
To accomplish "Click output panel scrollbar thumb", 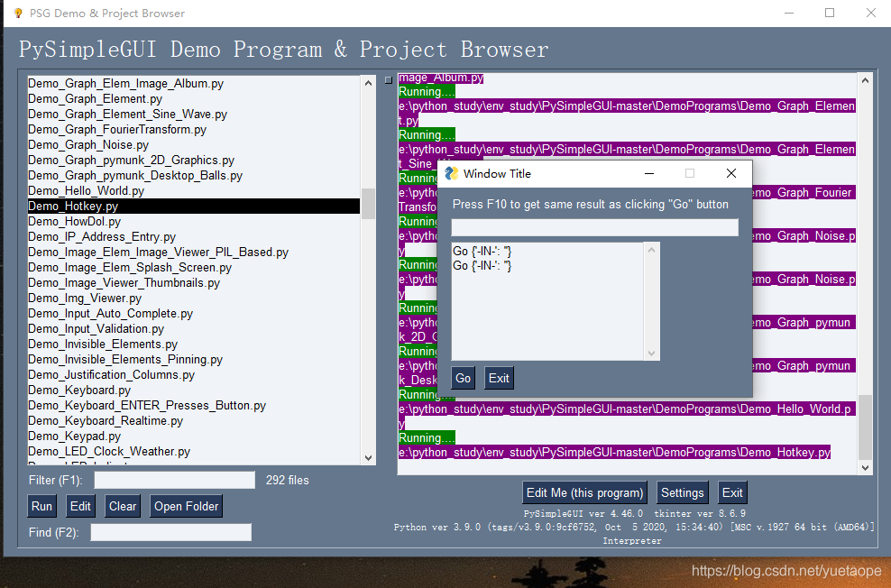I will (865, 427).
